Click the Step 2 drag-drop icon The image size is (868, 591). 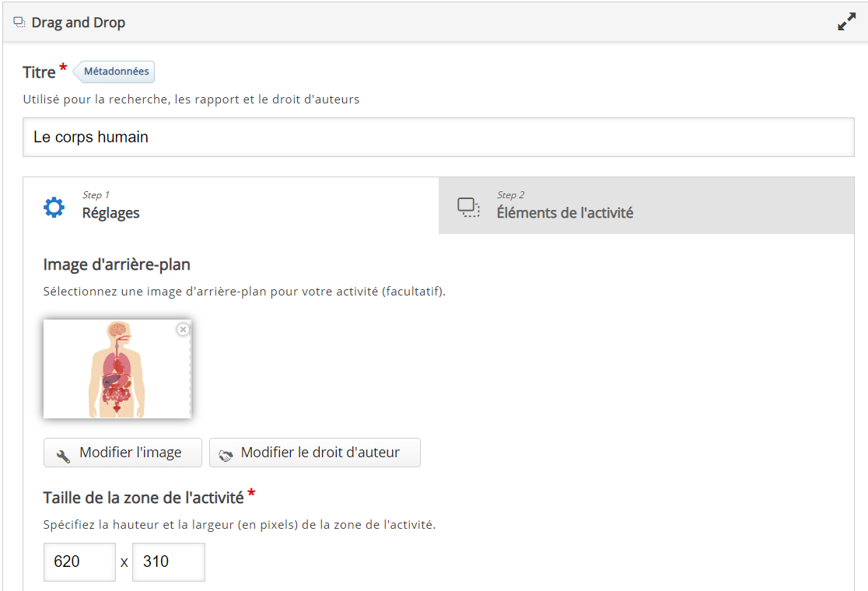click(x=467, y=207)
